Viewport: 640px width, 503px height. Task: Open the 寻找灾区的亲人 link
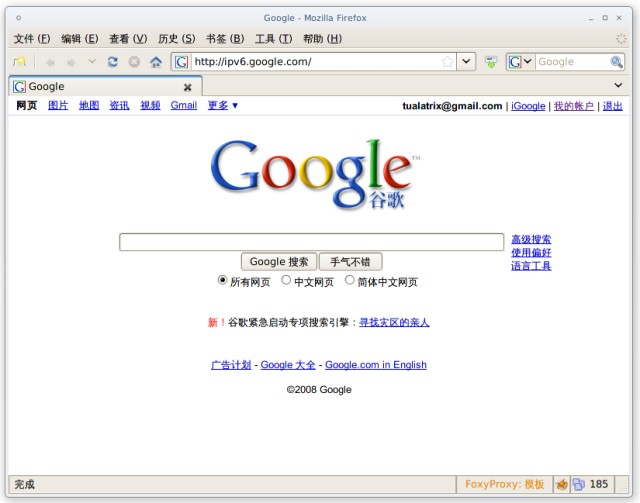[x=394, y=323]
